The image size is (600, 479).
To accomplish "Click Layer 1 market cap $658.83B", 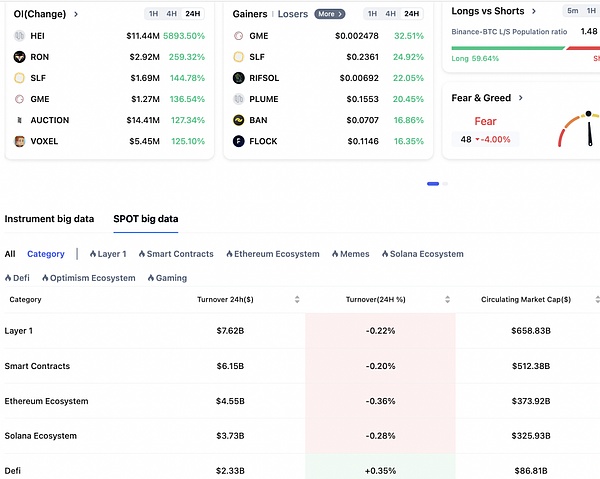I will (531, 331).
